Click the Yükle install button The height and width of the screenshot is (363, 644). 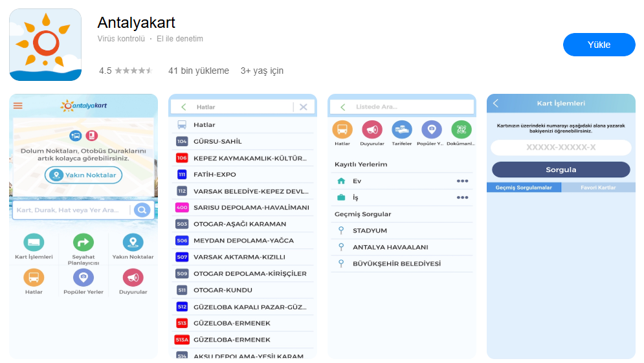click(599, 45)
